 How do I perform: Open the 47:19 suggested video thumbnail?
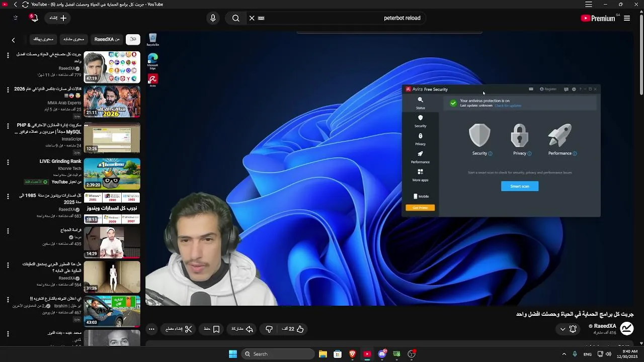tap(112, 67)
